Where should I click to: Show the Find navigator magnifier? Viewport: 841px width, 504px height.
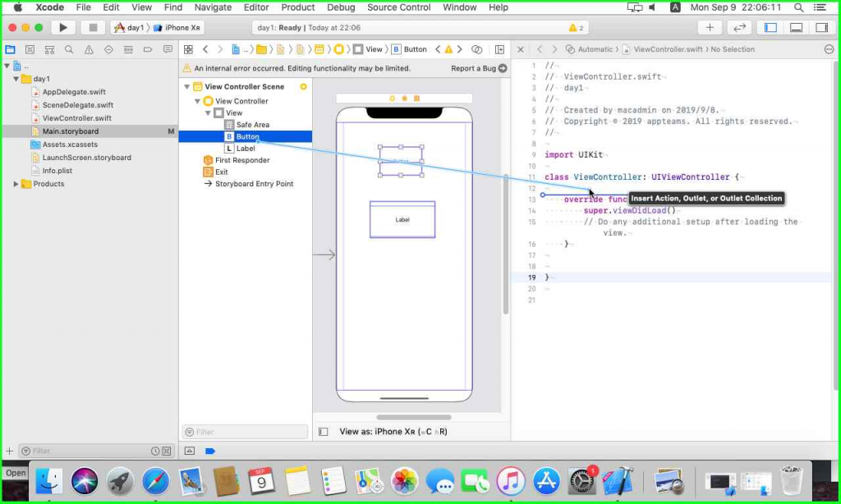(69, 49)
